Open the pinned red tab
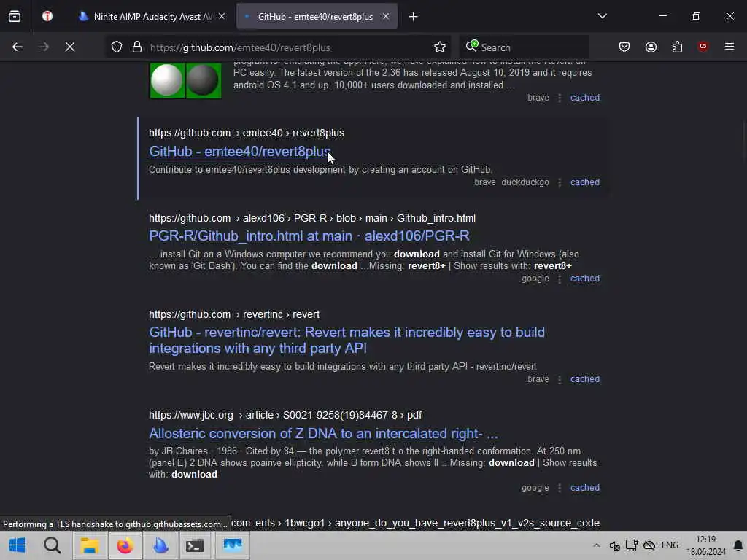 (47, 17)
